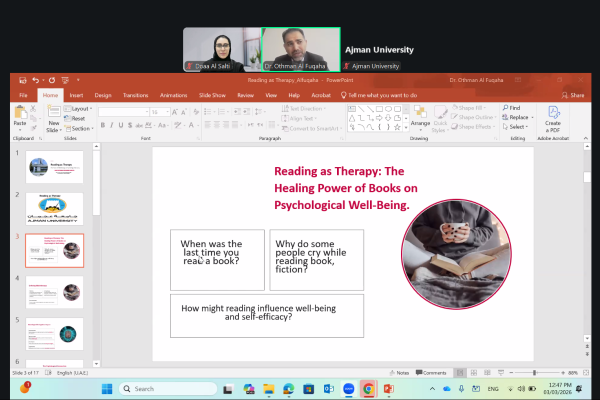
Task: Click the New Slide icon
Action: click(x=54, y=111)
